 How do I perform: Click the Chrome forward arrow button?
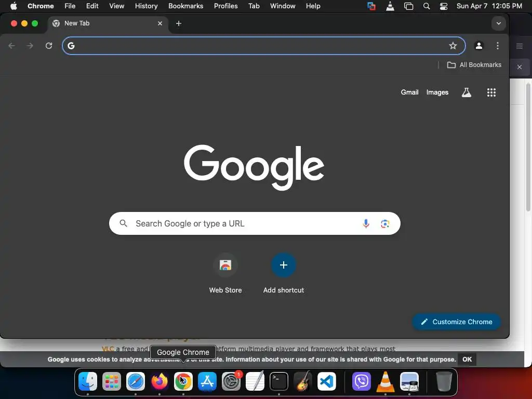tap(30, 46)
